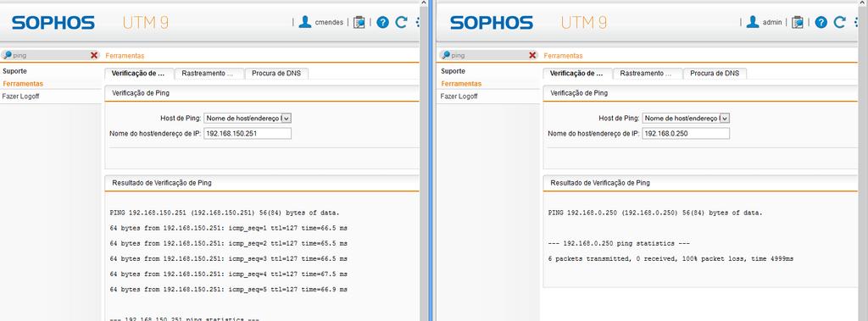Viewport: 868px width, 321px height.
Task: Switch to Rastreamento tab in right window
Action: [647, 73]
